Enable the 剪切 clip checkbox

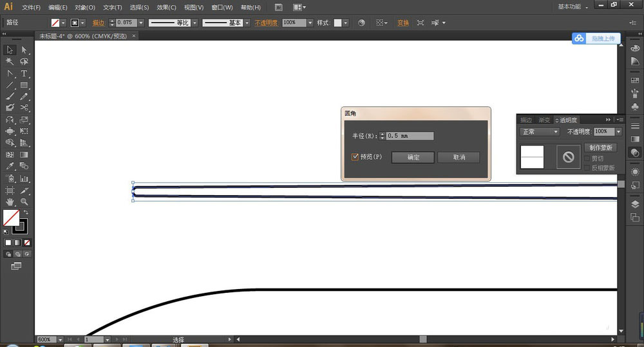click(x=587, y=158)
